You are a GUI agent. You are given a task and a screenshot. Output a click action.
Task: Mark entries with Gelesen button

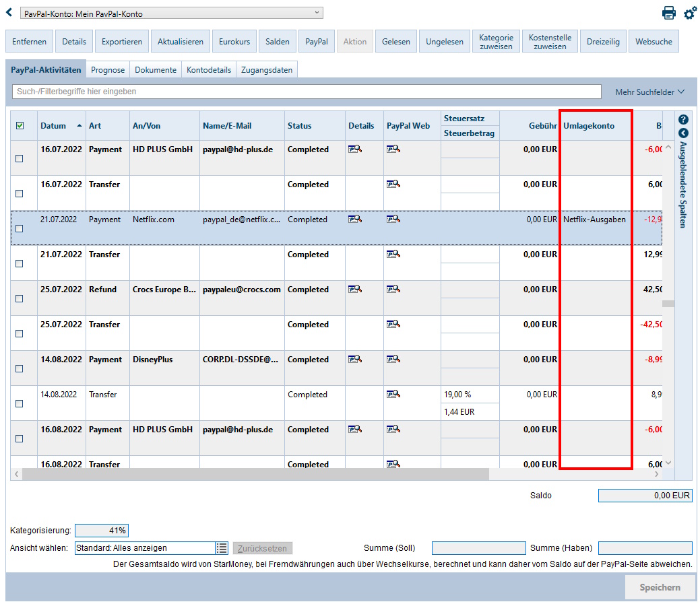click(x=396, y=42)
